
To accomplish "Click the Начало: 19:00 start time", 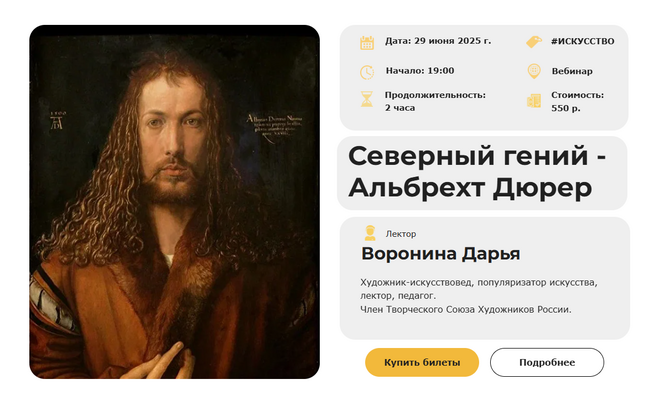I will [420, 71].
